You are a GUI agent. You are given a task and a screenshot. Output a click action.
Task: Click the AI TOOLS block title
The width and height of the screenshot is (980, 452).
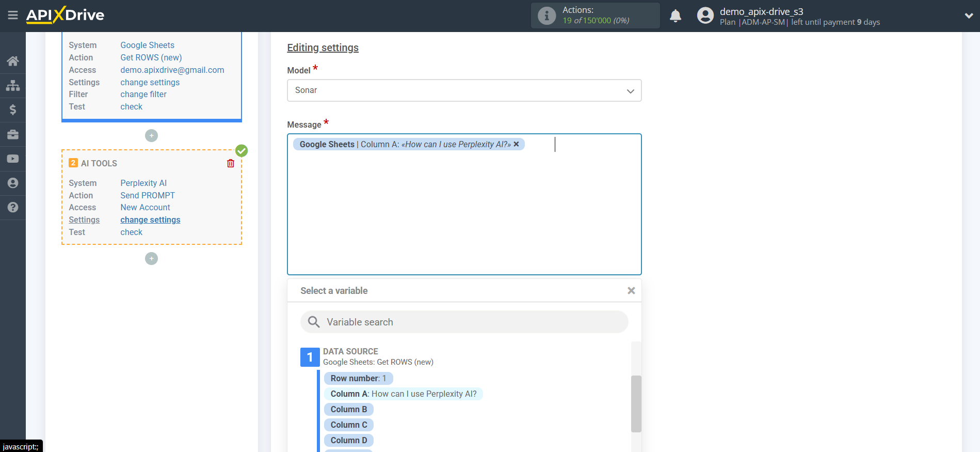(x=99, y=163)
